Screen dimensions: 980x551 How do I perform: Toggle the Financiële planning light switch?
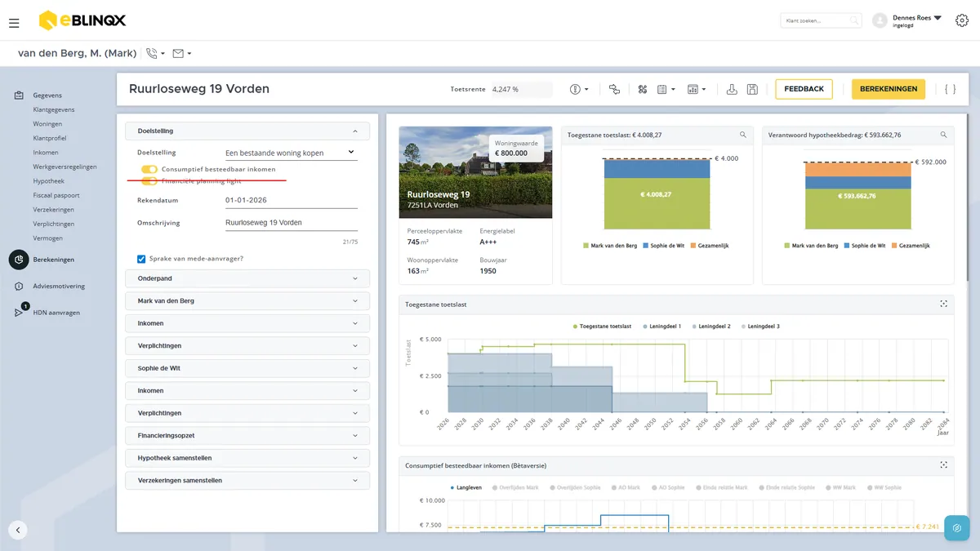click(149, 181)
